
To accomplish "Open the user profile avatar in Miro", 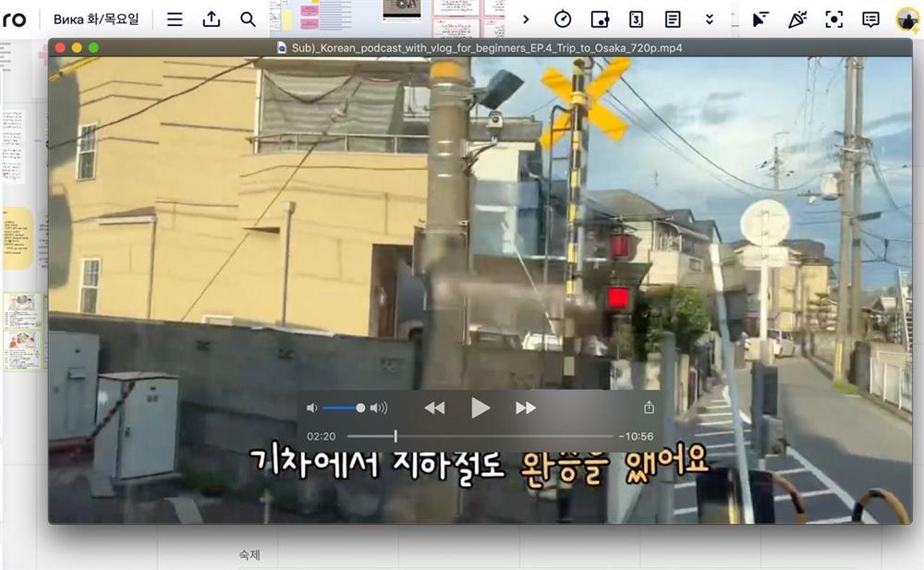I will [x=907, y=20].
